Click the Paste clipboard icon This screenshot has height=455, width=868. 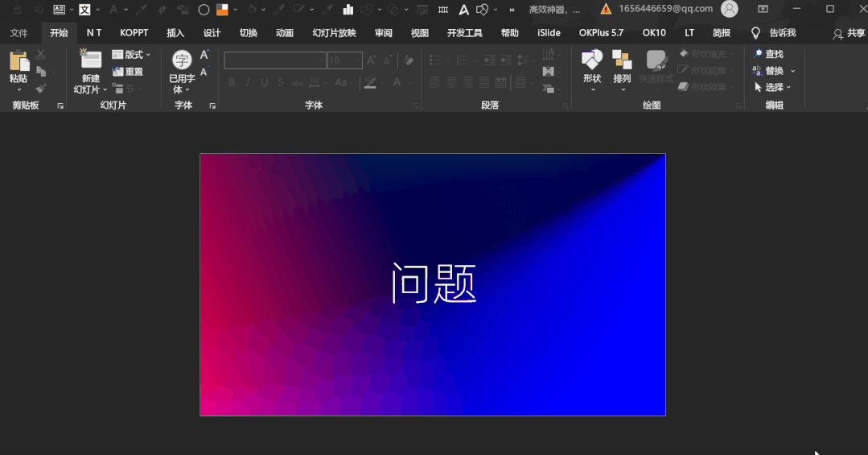coord(19,60)
